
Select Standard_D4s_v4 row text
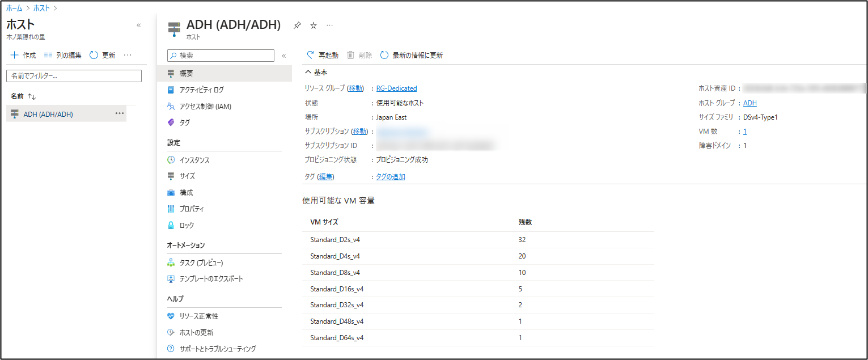coord(335,256)
